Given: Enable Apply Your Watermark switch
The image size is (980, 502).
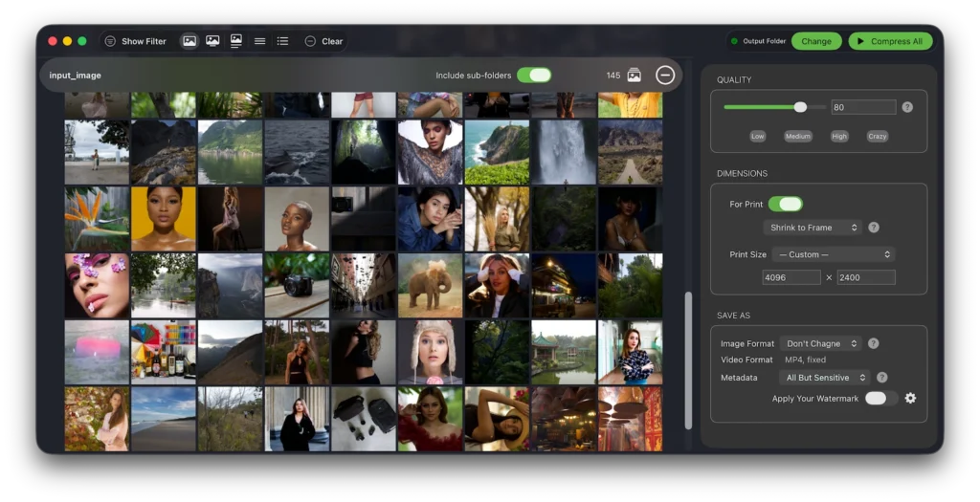Looking at the screenshot, I should pyautogui.click(x=881, y=399).
